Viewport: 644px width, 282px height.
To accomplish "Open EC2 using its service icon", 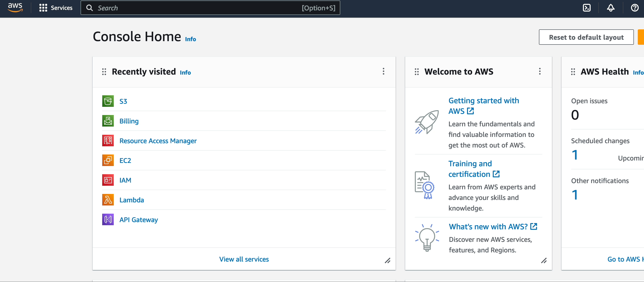I will (108, 160).
